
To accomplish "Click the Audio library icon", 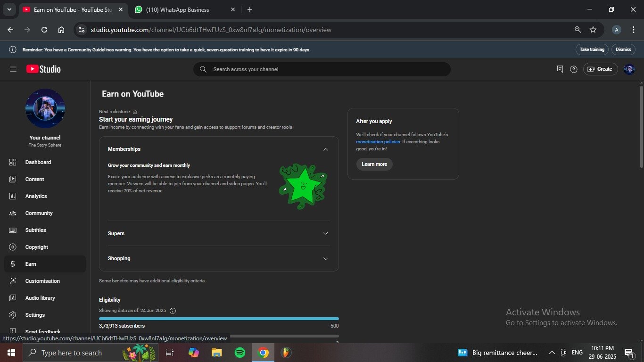I will [13, 298].
